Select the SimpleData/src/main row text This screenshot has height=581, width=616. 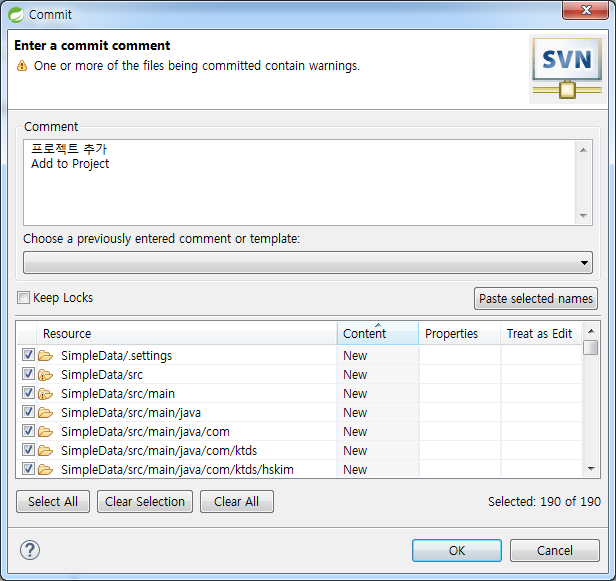coord(118,394)
